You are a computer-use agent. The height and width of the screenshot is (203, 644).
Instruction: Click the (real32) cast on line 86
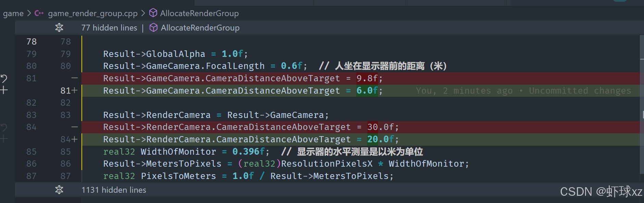[259, 164]
